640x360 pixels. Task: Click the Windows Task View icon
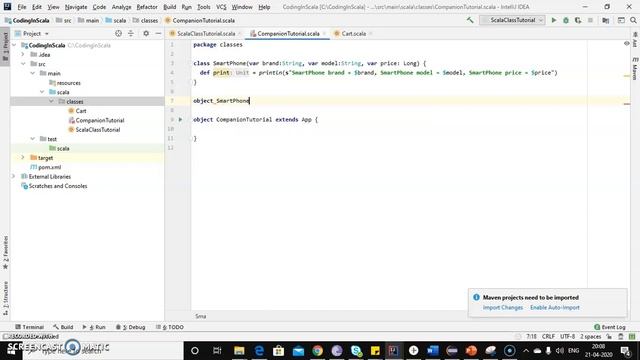pyautogui.click(x=217, y=351)
